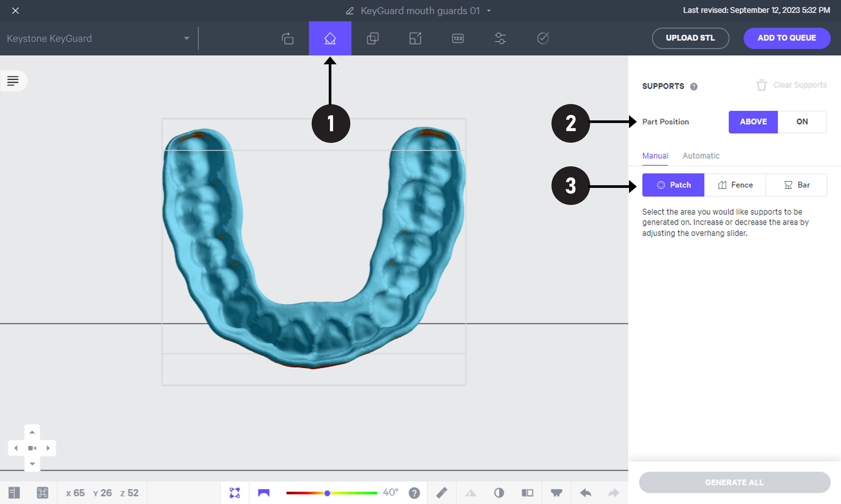Click the Z 52 dimension value
841x504 pixels.
point(129,493)
